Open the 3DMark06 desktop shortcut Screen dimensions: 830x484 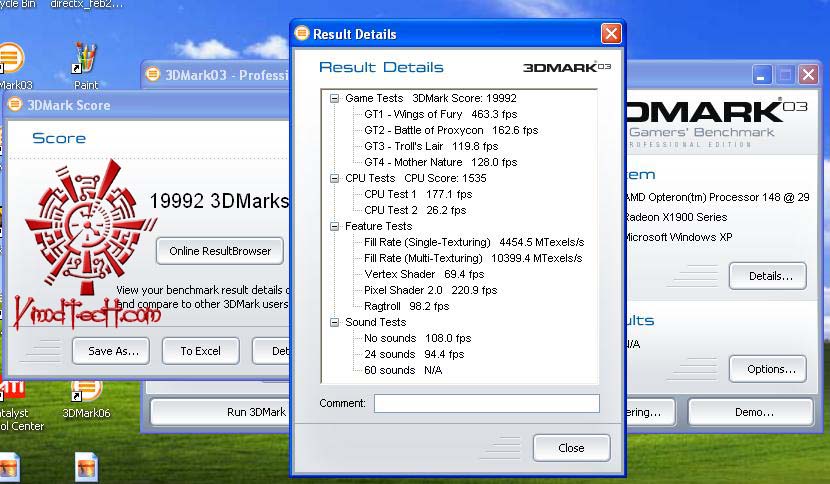tap(86, 400)
